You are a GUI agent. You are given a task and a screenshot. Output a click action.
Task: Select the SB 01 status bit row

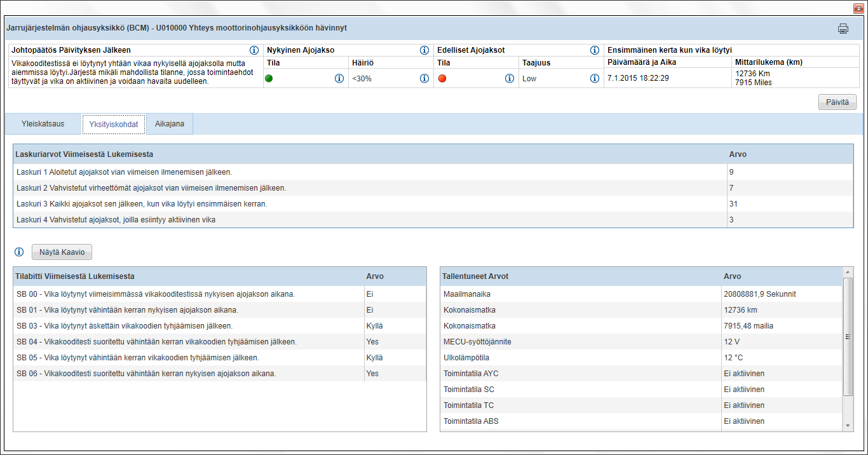point(220,310)
